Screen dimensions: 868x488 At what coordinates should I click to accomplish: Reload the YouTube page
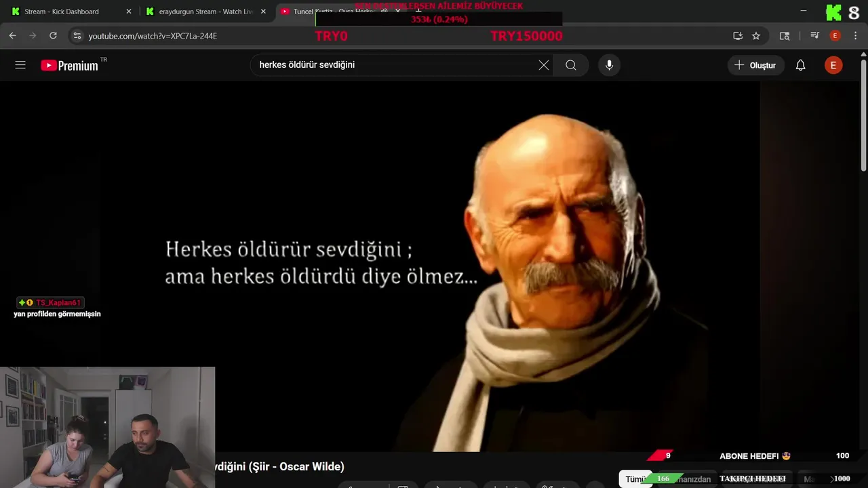[53, 36]
